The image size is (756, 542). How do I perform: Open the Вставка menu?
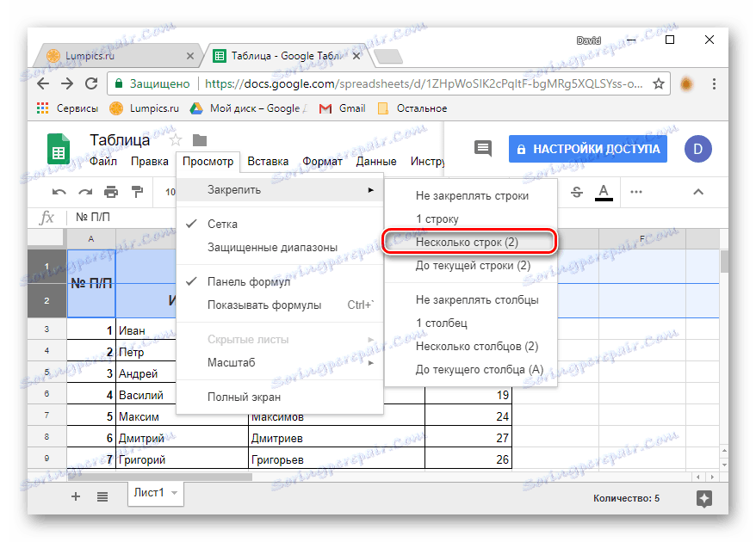pos(267,161)
